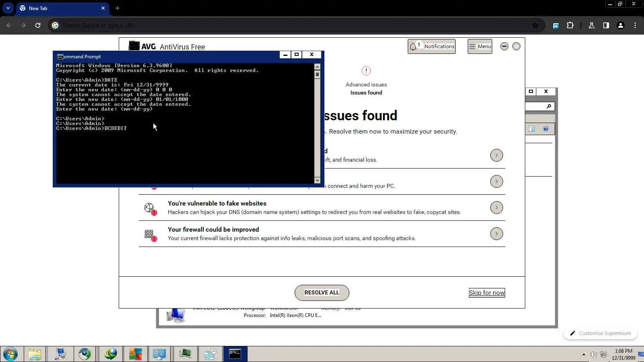The width and height of the screenshot is (644, 362).
Task: Expand the firewall issue arrow
Action: click(x=497, y=234)
